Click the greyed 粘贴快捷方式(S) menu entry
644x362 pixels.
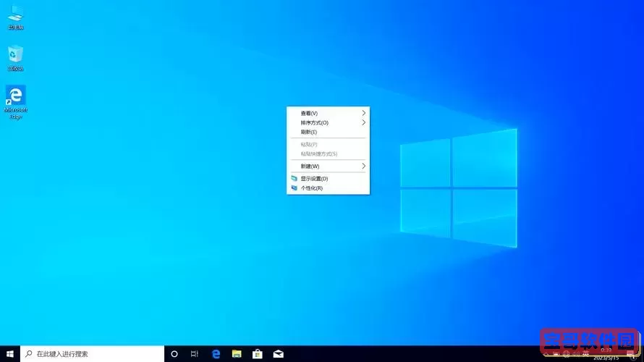329,153
